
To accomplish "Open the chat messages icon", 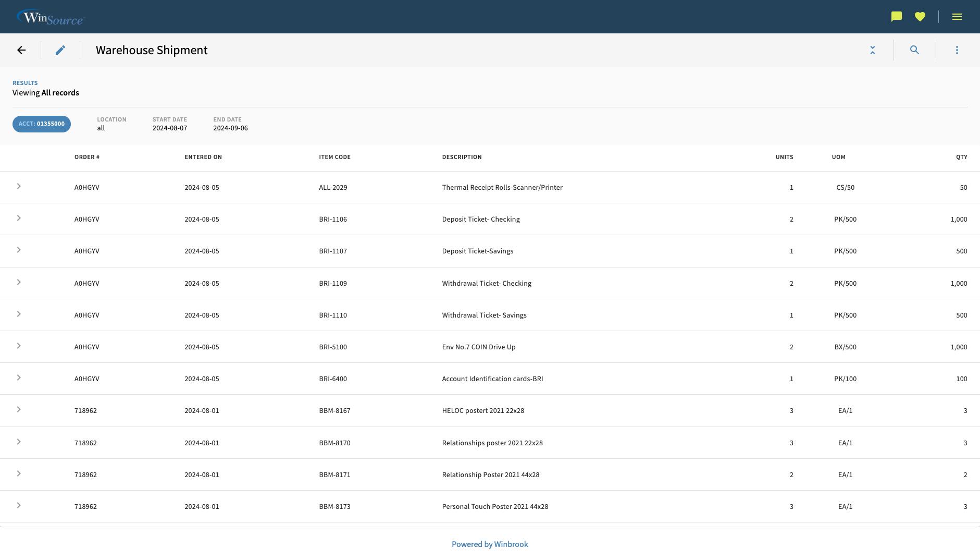I will click(x=896, y=16).
